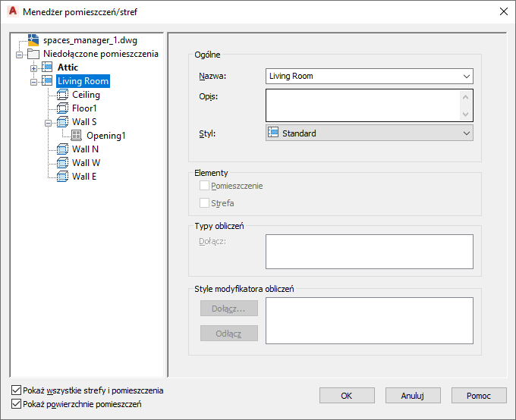
Task: Collapse the Wall S tree node
Action: click(48, 123)
